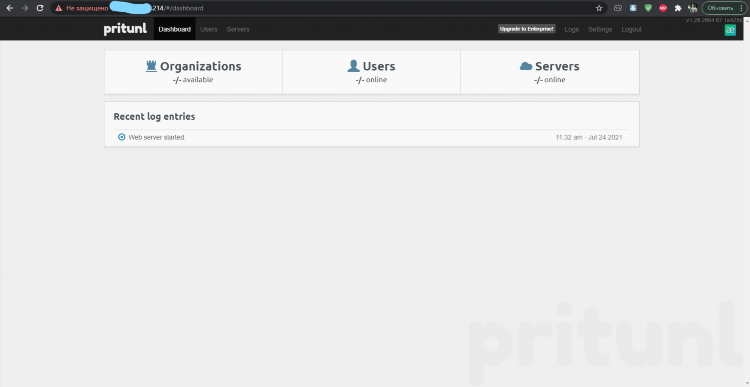Screen dimensions: 750x387
Task: Click the page scrollbar up arrow
Action: (x=746, y=20)
